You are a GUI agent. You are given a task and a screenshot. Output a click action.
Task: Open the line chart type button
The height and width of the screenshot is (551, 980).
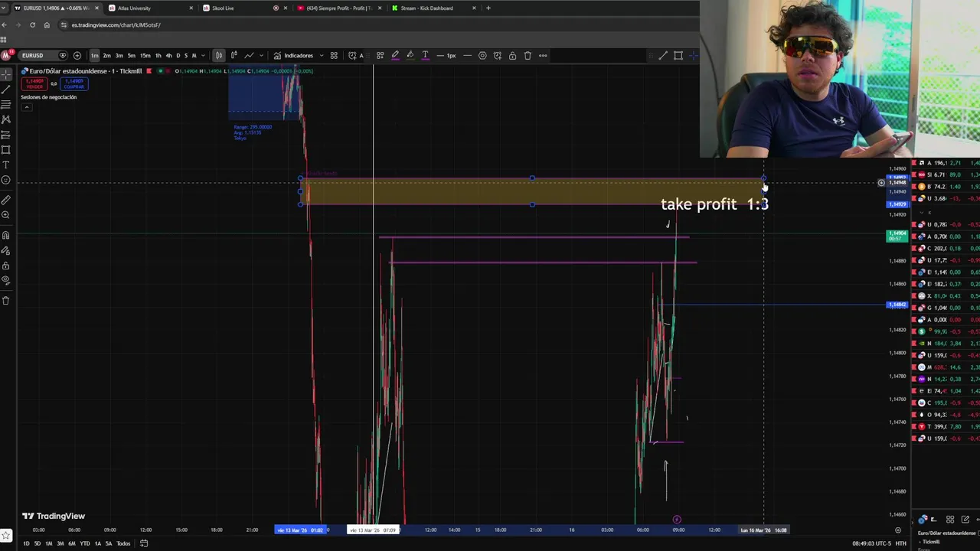click(x=249, y=55)
